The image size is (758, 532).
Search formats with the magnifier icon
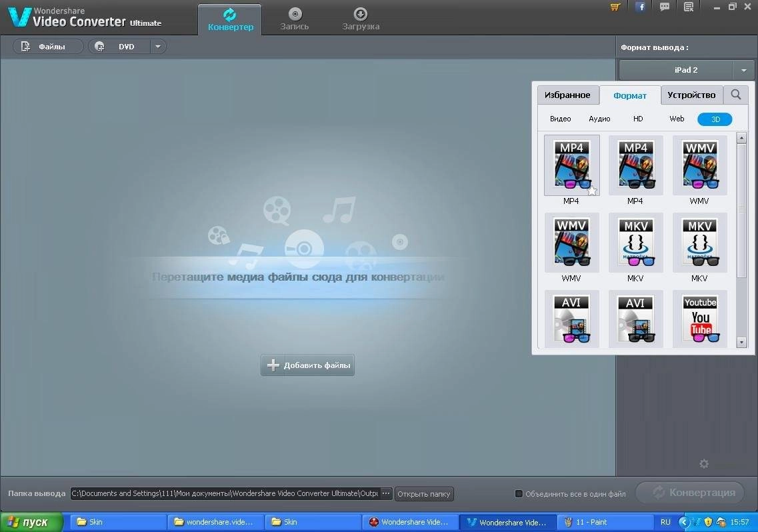pos(736,94)
